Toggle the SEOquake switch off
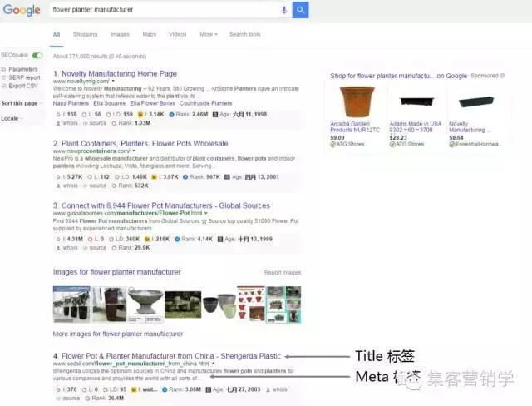Viewport: 532px width, 406px height. pos(37,56)
